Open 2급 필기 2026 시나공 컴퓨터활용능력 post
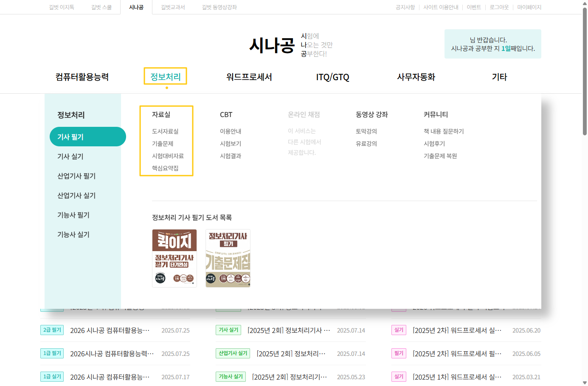This screenshot has height=386, width=588. pyautogui.click(x=110, y=330)
